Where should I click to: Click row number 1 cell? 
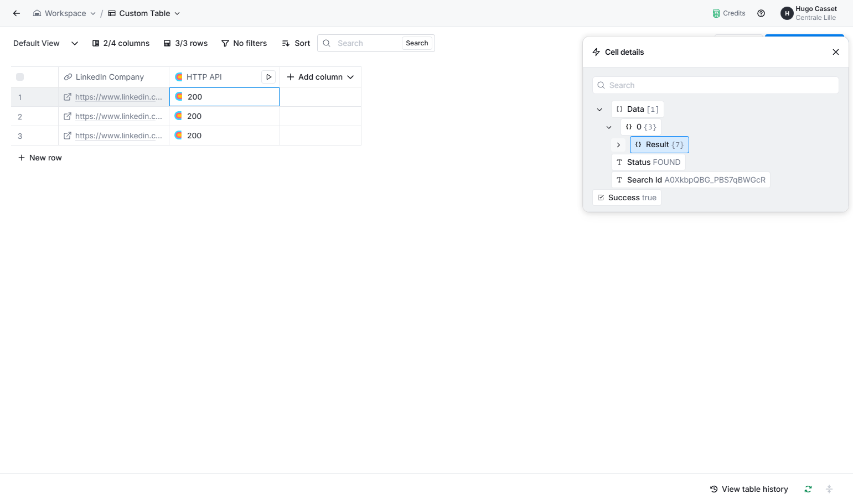pos(34,97)
